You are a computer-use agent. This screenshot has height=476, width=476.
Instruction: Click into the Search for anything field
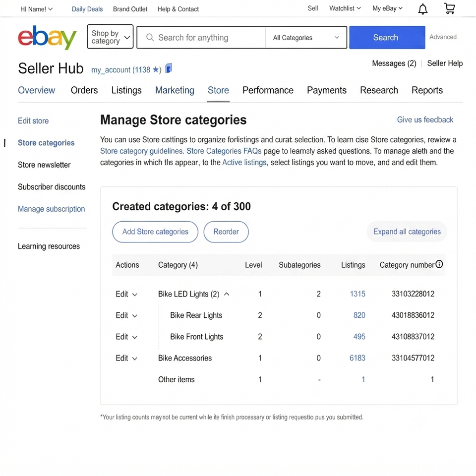click(x=201, y=37)
